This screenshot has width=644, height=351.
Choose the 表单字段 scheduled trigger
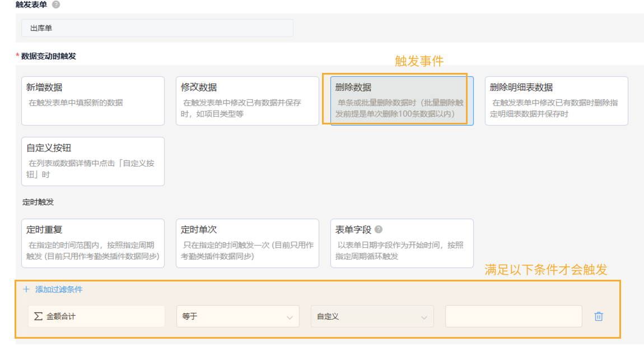click(402, 243)
